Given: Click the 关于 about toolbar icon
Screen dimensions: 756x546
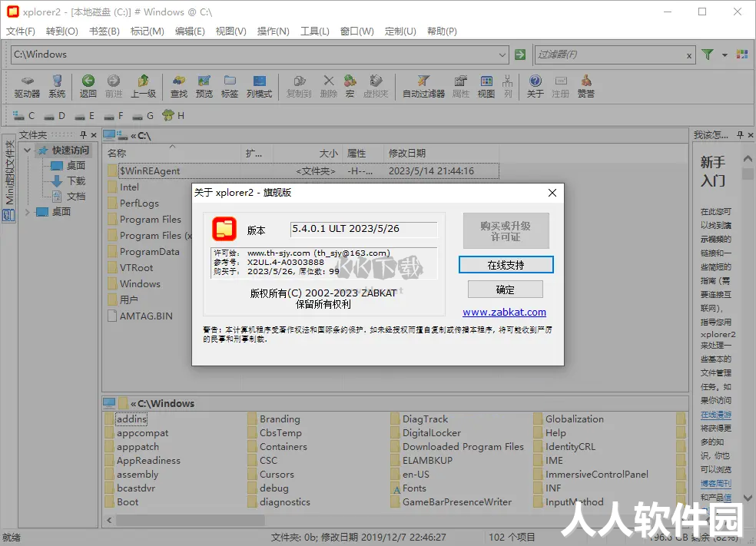Looking at the screenshot, I should click(535, 86).
